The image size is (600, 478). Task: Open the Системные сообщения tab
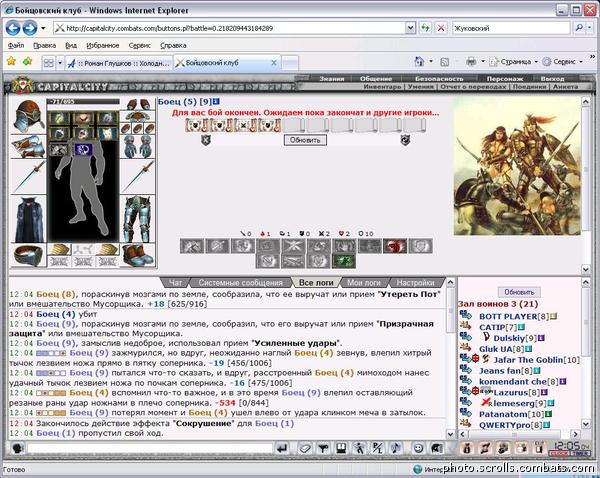tap(240, 282)
